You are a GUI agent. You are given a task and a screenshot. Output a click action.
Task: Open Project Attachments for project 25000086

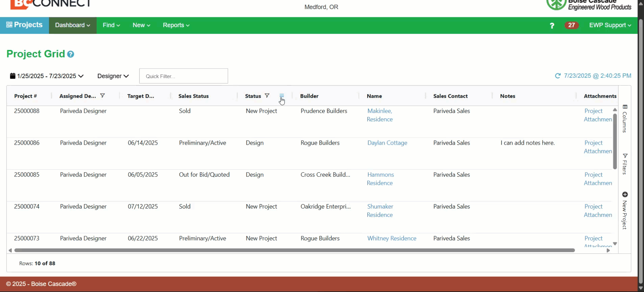click(598, 147)
